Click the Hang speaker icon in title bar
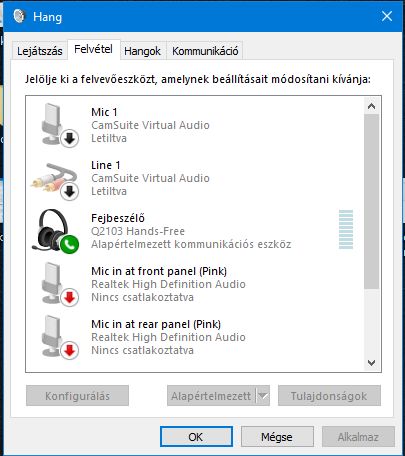The width and height of the screenshot is (405, 456). [19, 16]
